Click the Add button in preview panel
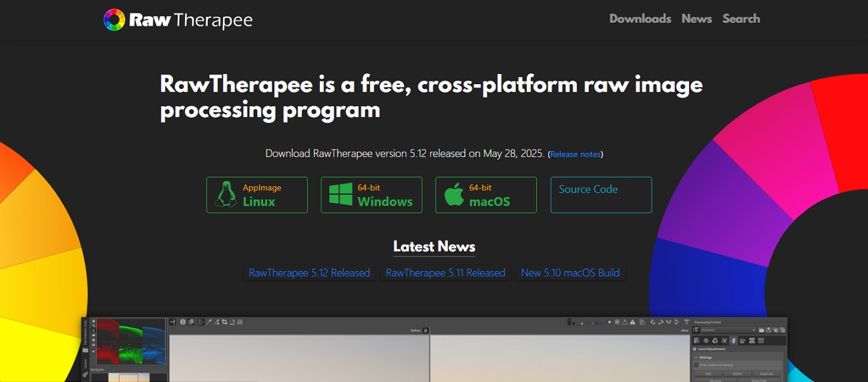Viewport: 868px width, 382px height. (x=708, y=374)
